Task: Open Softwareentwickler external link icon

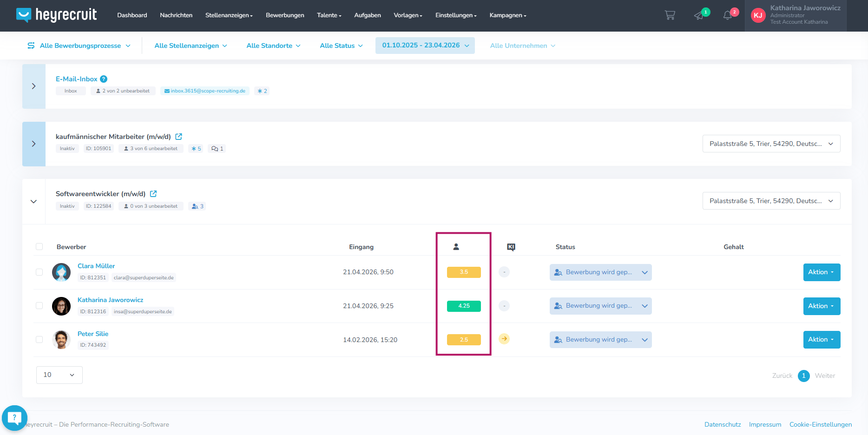Action: tap(153, 194)
